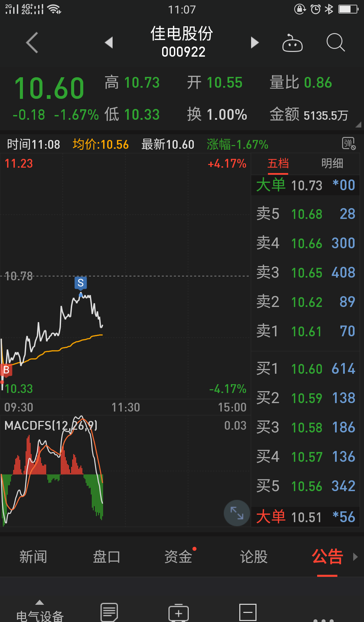Select sell level 卖5 10.68 row
The height and width of the screenshot is (622, 364).
point(306,214)
